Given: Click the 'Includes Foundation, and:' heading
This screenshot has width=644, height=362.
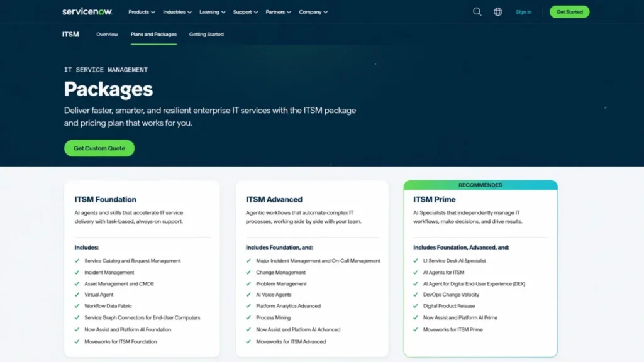Looking at the screenshot, I should pyautogui.click(x=279, y=248).
